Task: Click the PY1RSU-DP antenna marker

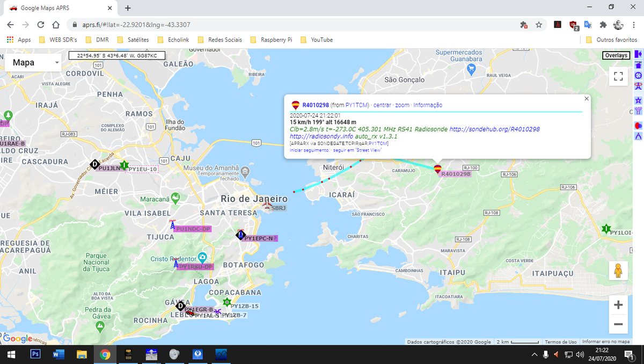Action: coord(175,263)
